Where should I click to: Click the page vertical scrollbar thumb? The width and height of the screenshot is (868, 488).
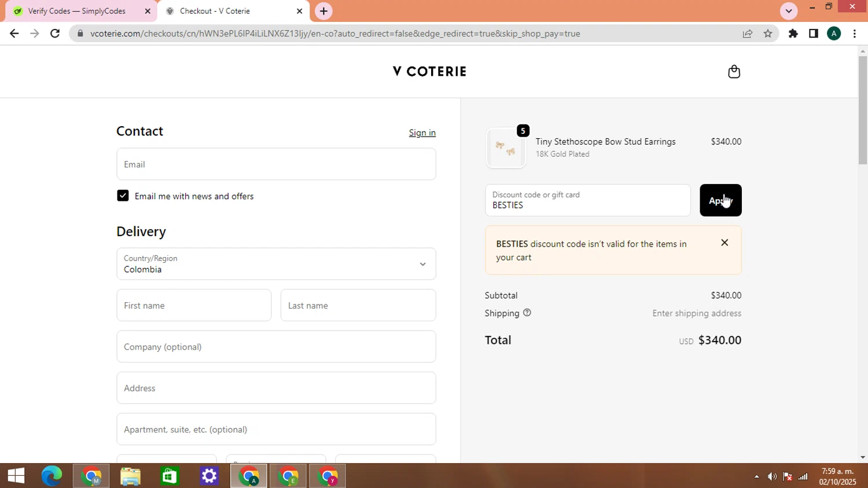(x=863, y=110)
